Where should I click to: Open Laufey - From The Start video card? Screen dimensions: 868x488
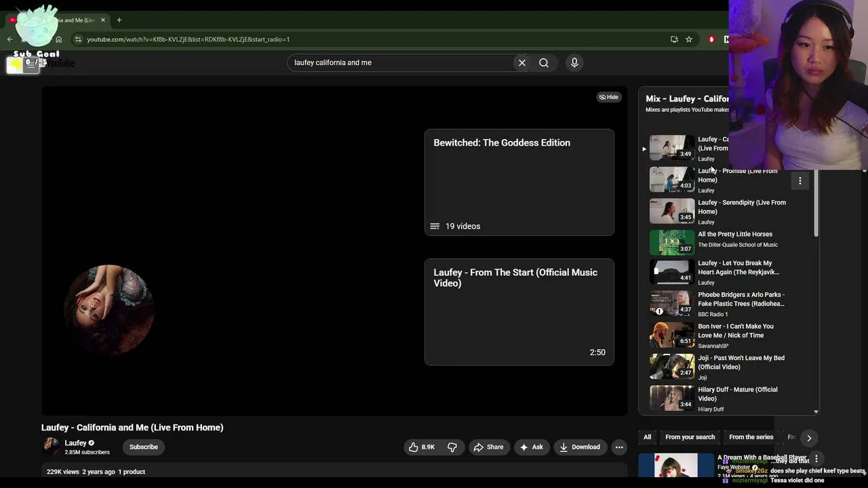pos(519,312)
